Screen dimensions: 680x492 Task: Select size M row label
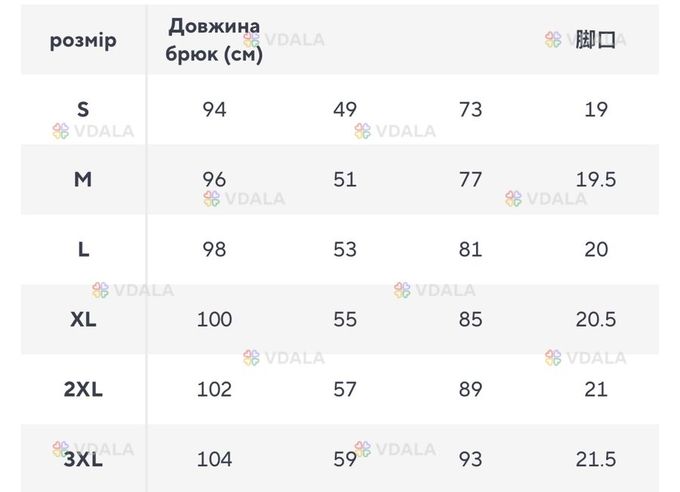click(83, 180)
